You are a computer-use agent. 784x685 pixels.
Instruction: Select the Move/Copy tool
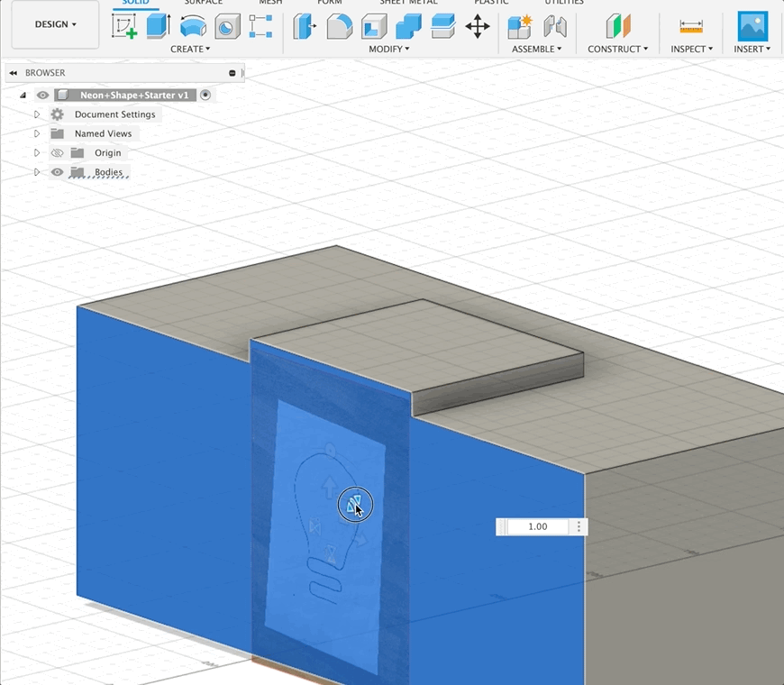click(478, 27)
